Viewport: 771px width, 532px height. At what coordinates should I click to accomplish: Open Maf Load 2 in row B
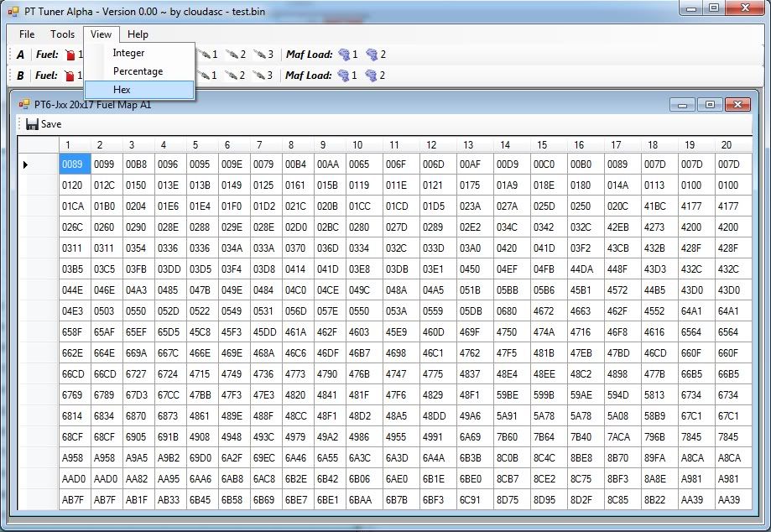[x=375, y=76]
